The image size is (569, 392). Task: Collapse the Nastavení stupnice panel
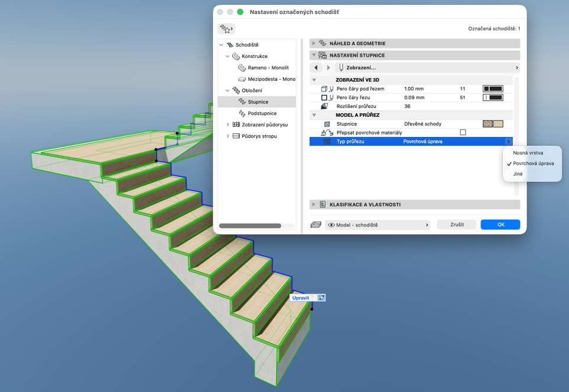[314, 55]
